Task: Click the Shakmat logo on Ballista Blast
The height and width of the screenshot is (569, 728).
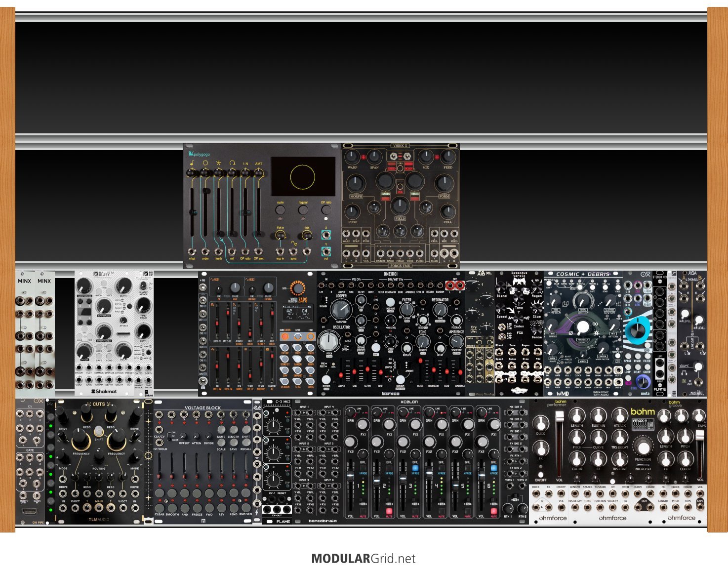Action: click(105, 391)
